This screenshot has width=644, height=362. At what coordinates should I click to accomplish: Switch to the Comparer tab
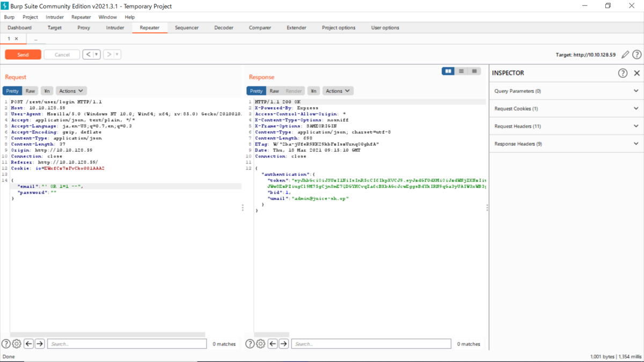[x=260, y=28]
